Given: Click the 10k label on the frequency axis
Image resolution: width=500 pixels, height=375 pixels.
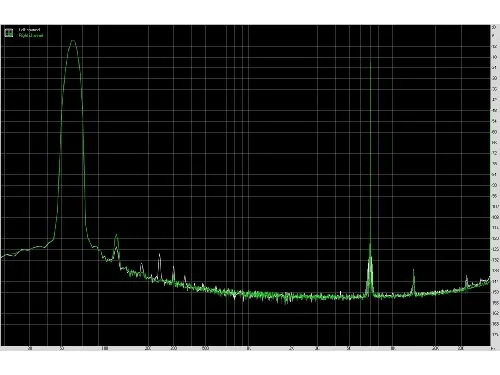Looking at the screenshot, I should pos(393,349).
